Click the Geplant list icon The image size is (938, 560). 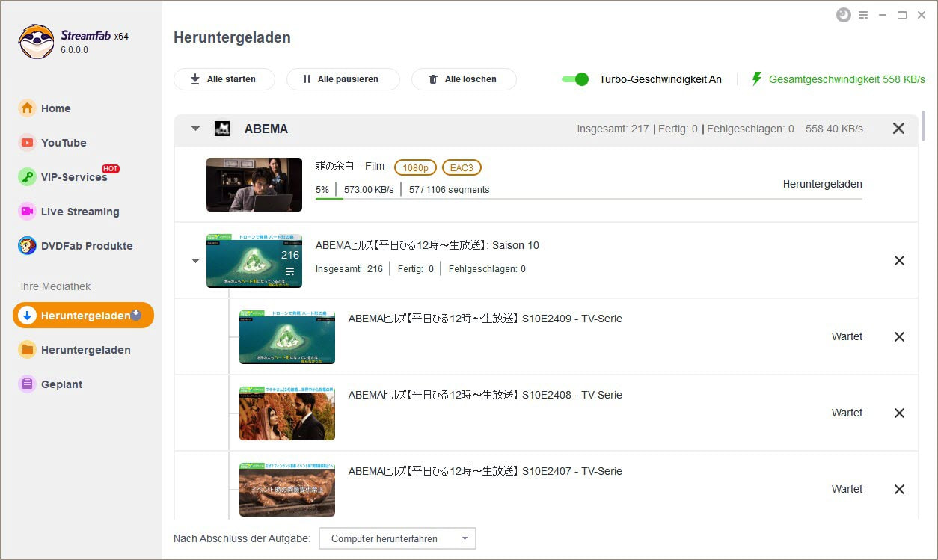point(27,384)
